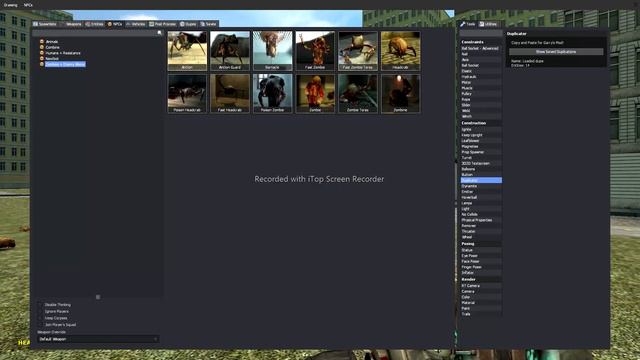Viewport: 640px width, 360px height.
Task: Click the search magnifier icon above the NPC category list
Action: coord(159,33)
